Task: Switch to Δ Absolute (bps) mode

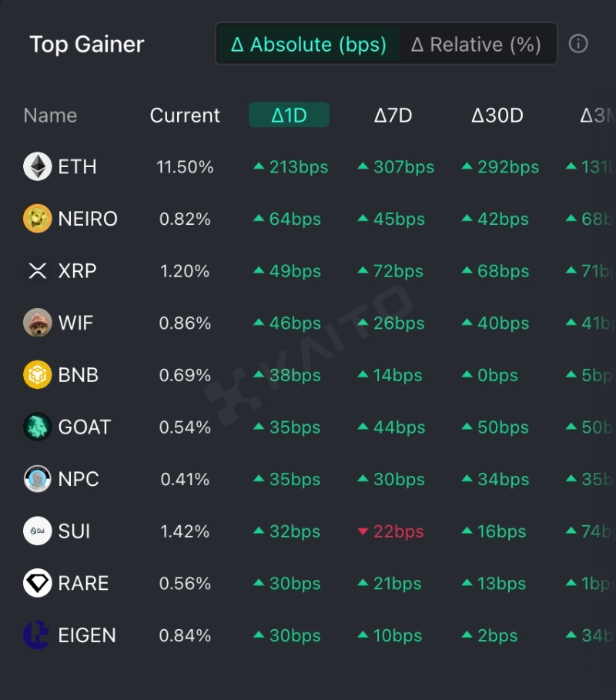Action: click(x=308, y=44)
